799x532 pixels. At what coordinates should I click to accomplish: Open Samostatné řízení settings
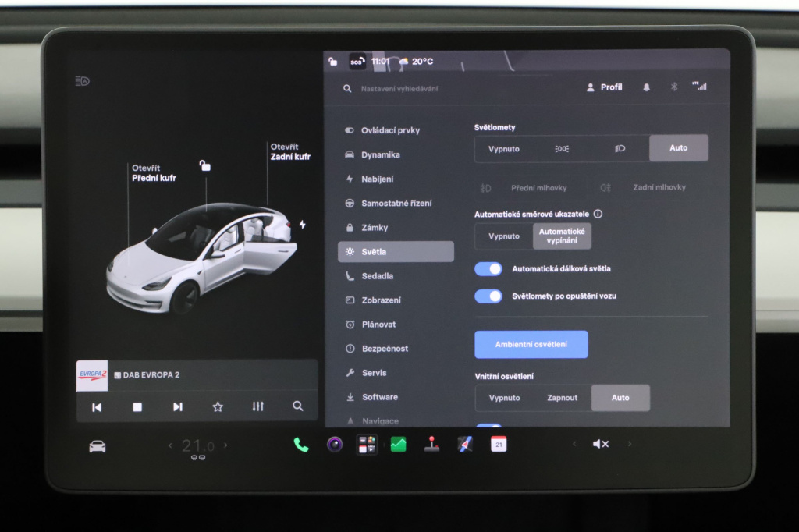(396, 204)
